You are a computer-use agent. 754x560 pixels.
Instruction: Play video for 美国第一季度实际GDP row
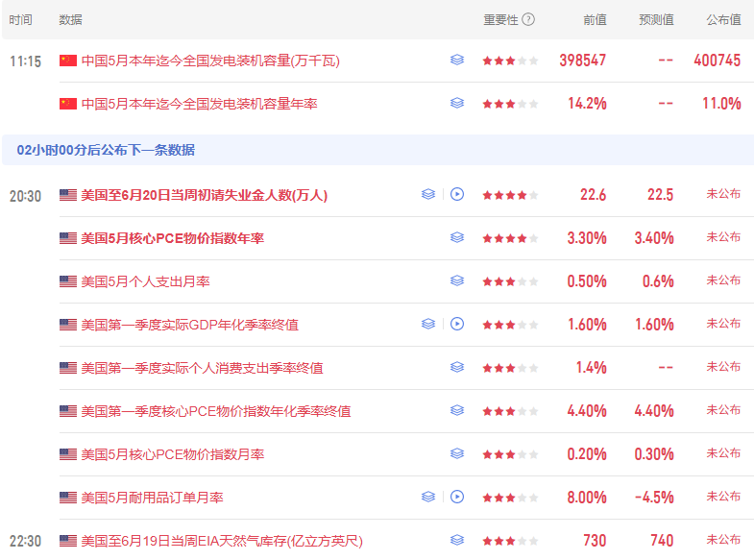(457, 324)
